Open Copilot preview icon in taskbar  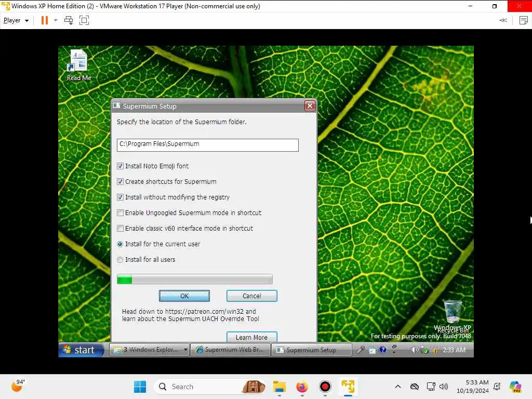(515, 387)
